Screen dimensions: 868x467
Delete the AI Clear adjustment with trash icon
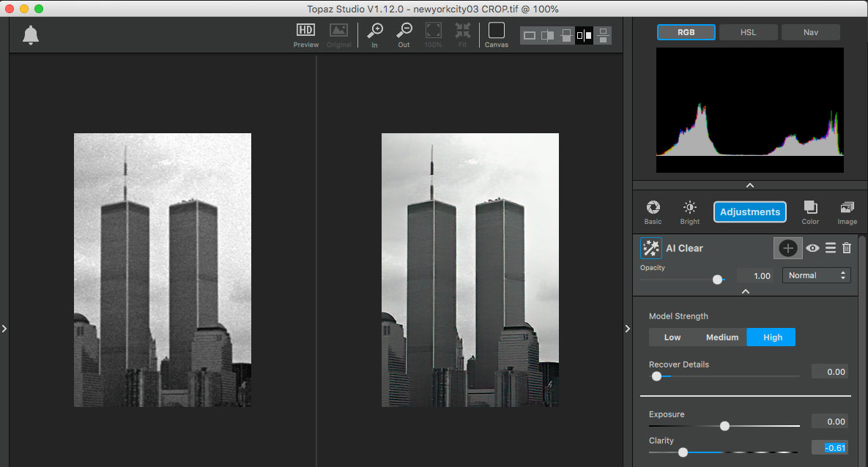pyautogui.click(x=847, y=248)
